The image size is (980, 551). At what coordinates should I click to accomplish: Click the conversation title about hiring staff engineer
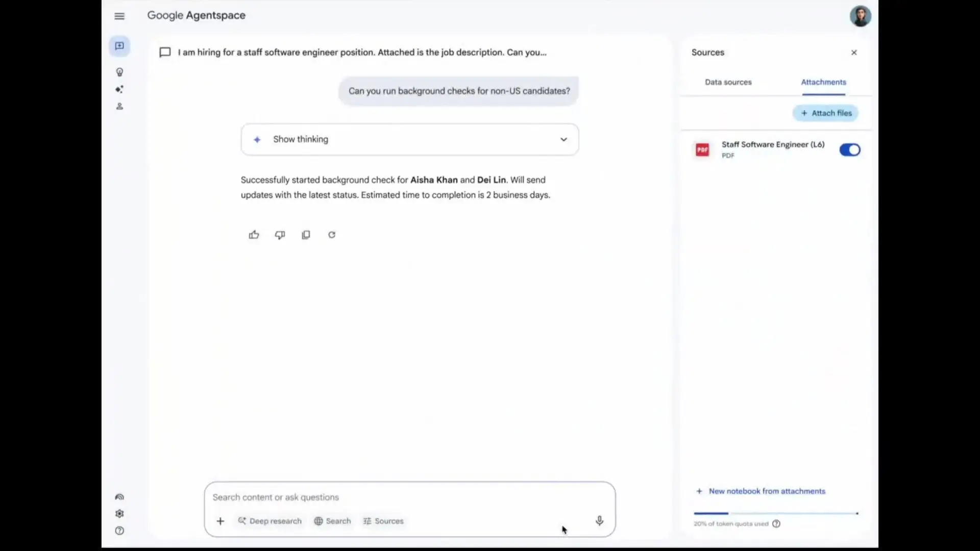point(362,53)
